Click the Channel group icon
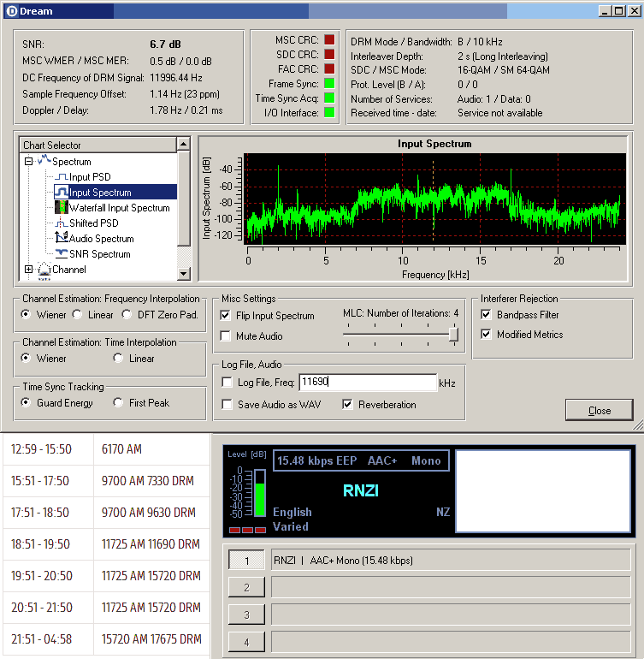Viewport: 644px width, 659px height. (x=44, y=270)
